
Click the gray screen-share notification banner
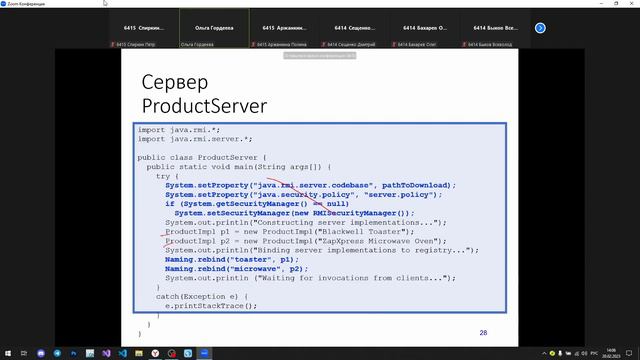[x=320, y=56]
